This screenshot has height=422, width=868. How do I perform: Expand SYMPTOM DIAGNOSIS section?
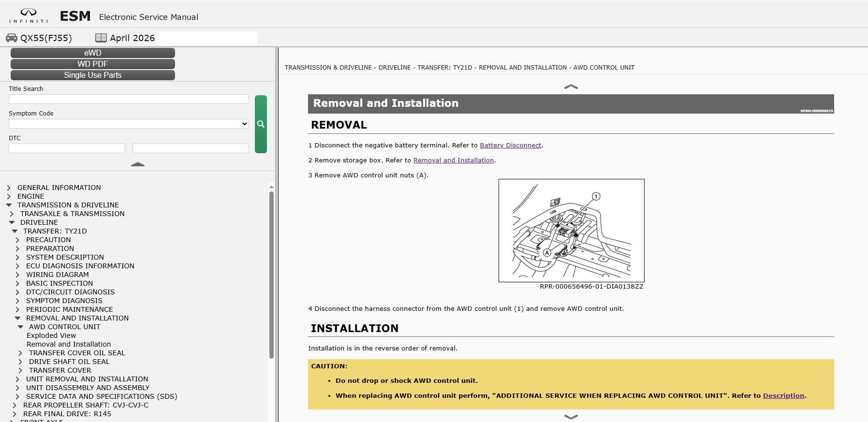click(17, 301)
